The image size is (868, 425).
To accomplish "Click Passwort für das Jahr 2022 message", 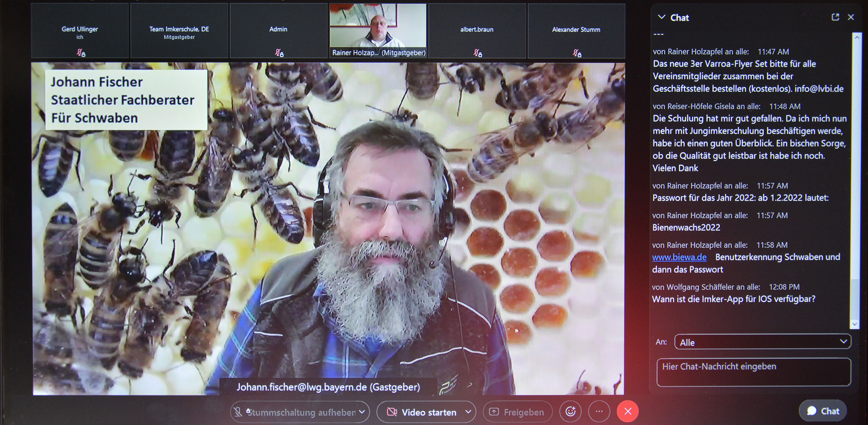I will [x=740, y=198].
